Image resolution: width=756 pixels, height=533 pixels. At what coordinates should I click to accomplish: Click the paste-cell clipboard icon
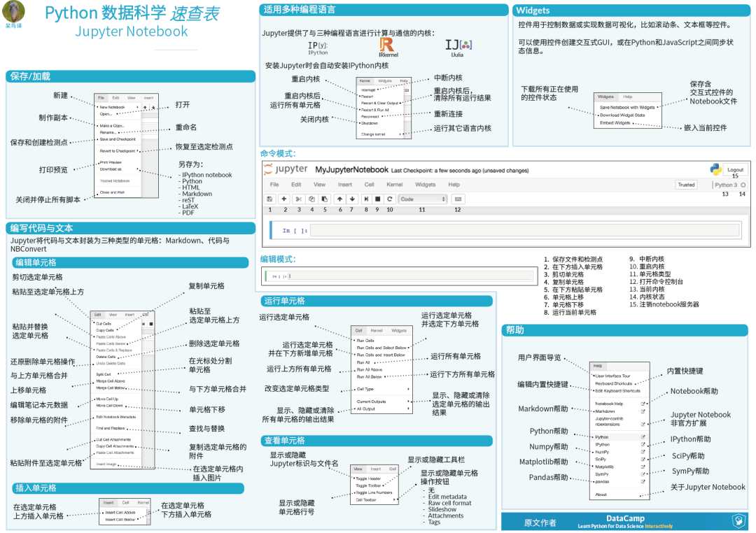click(325, 199)
